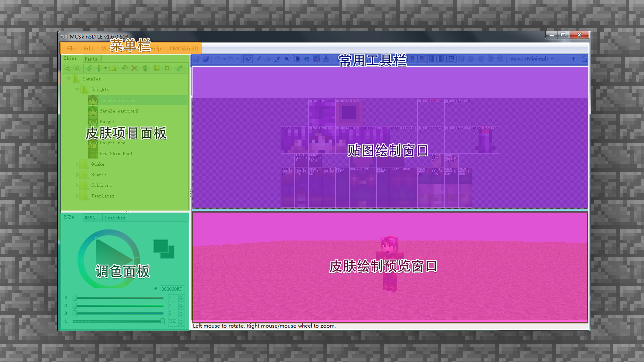Select the Camera (eye) tool
Screen dimensions: 644x362
tap(248, 59)
